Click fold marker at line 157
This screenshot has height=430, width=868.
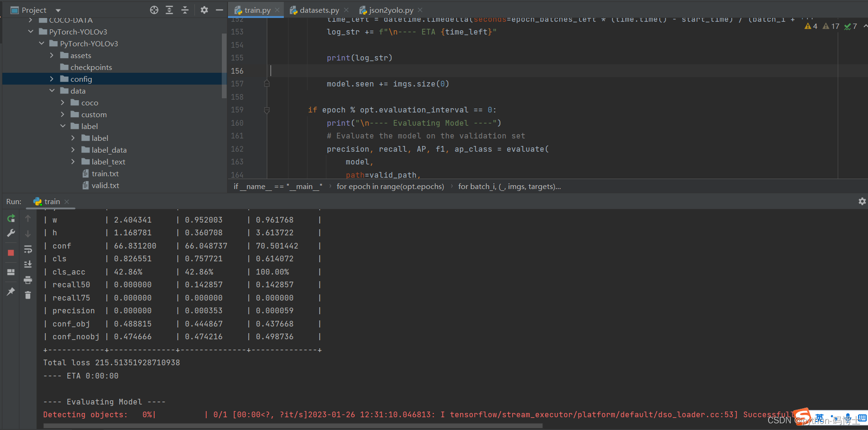coord(267,84)
